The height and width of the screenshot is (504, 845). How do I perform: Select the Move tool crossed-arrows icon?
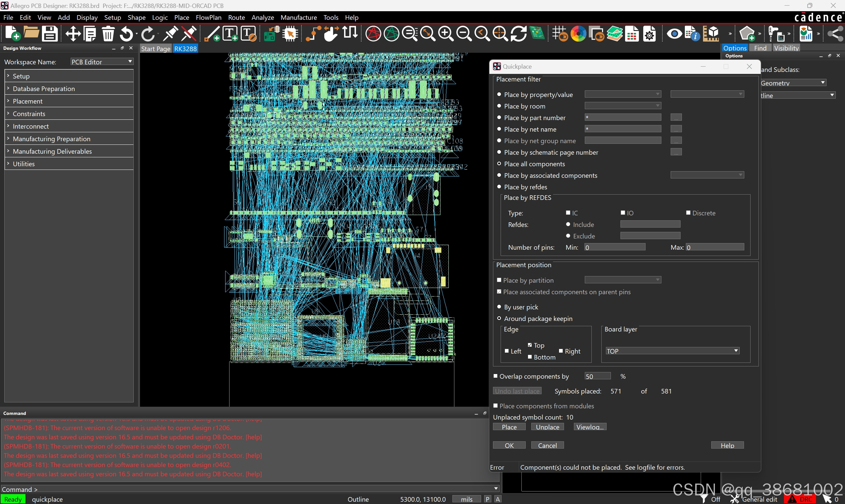click(73, 34)
